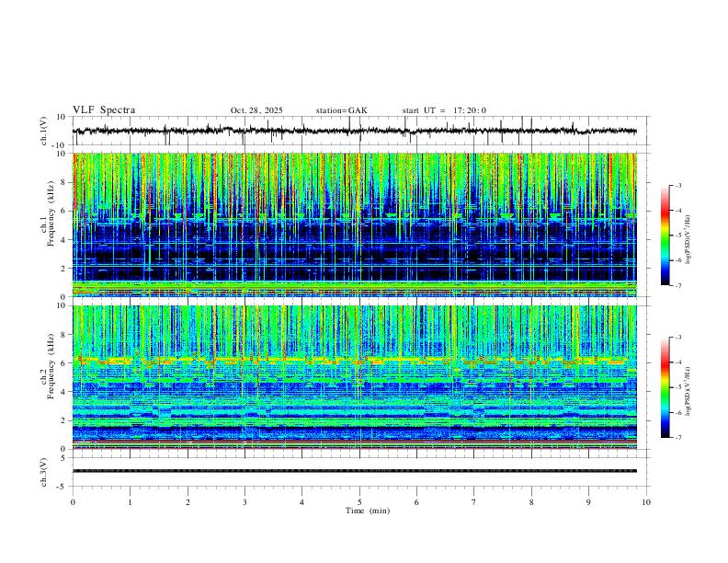Screen dimensions: 728x563
Task: Click the ch.1 voltage waveform trace
Action: click(x=354, y=131)
